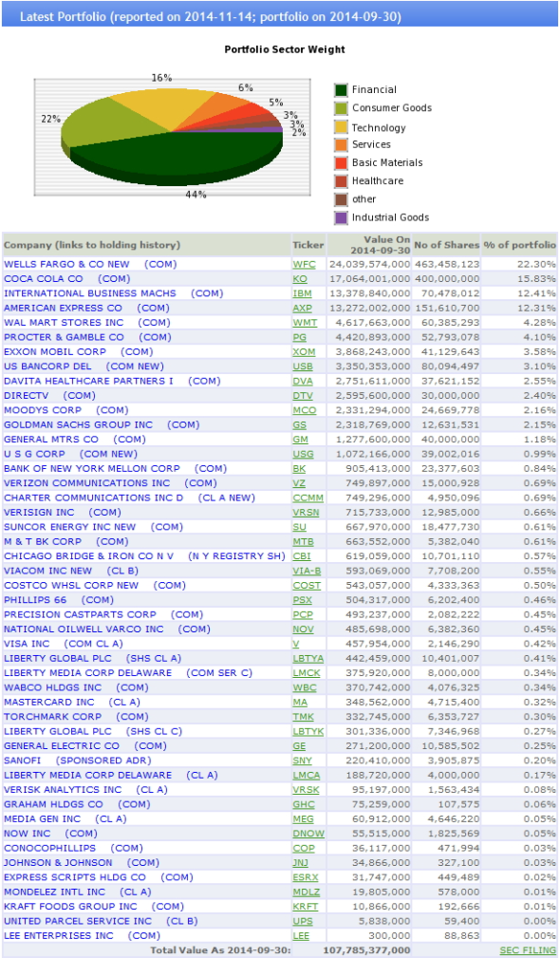
Task: Open INTERNATIONAL BUSINESS MACHS holding history
Action: tap(112, 293)
